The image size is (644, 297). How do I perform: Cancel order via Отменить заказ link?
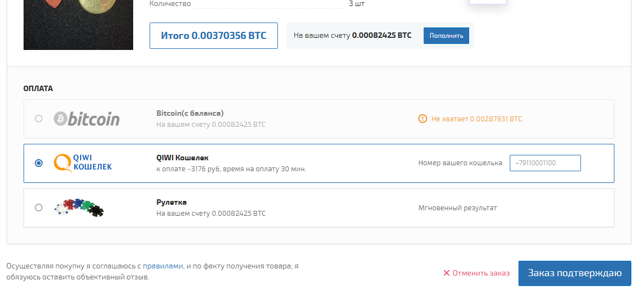pyautogui.click(x=476, y=273)
